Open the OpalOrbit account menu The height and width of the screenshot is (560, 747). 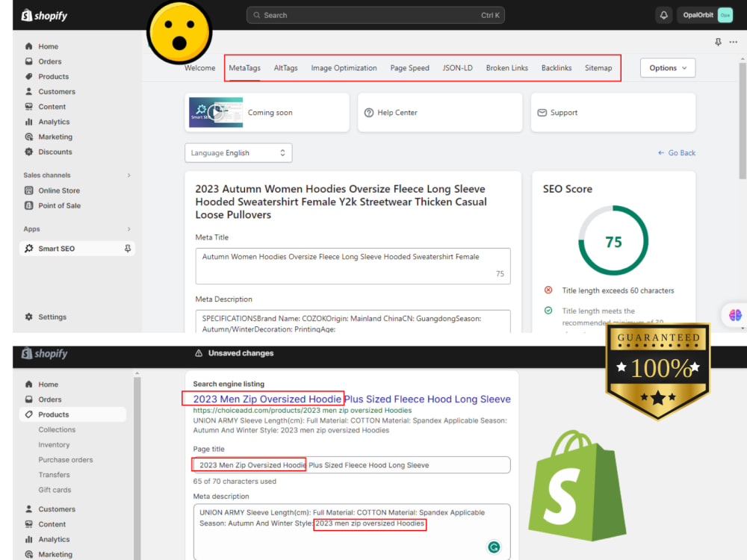[707, 15]
